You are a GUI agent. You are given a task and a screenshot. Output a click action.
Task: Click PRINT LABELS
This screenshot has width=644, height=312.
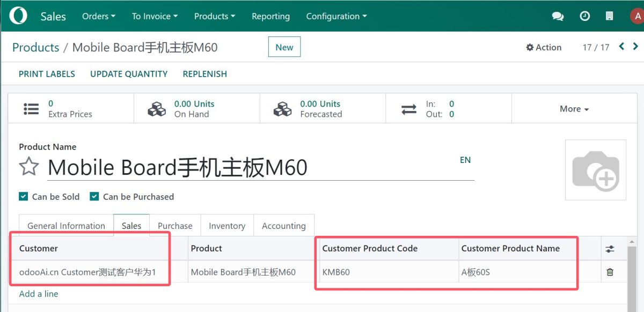coord(47,74)
